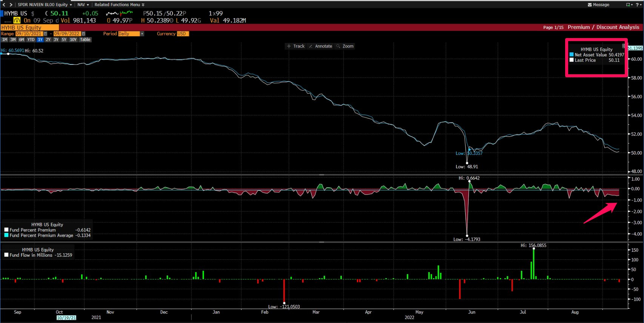Viewport: 644px width, 323px height.
Task: Click the 10/19/21 date marker on the axis
Action: click(x=66, y=318)
